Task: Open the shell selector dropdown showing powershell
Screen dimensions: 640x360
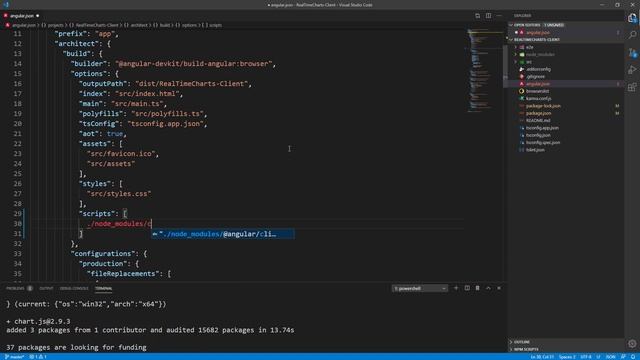Action: point(420,288)
